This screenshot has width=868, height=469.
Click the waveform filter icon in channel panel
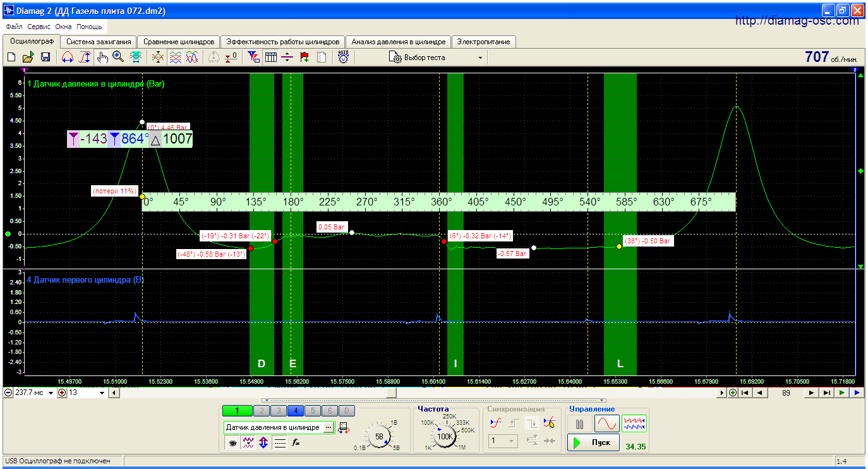click(248, 443)
